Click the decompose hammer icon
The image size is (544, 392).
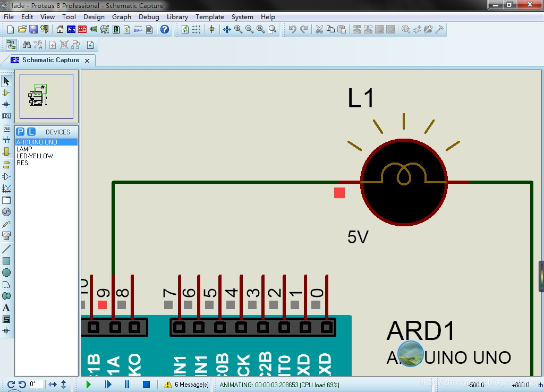[439, 30]
